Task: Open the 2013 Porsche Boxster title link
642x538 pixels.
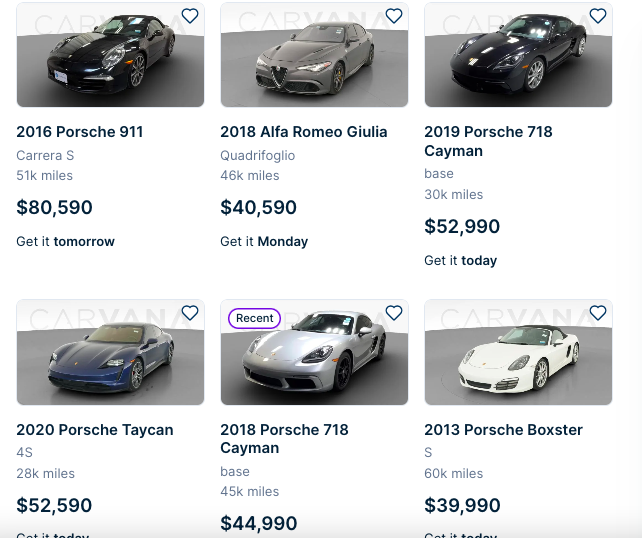Action: tap(503, 430)
